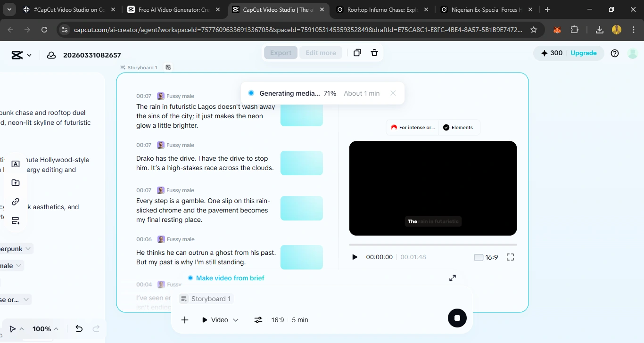Click the duplicate storyboard icon

click(x=357, y=53)
